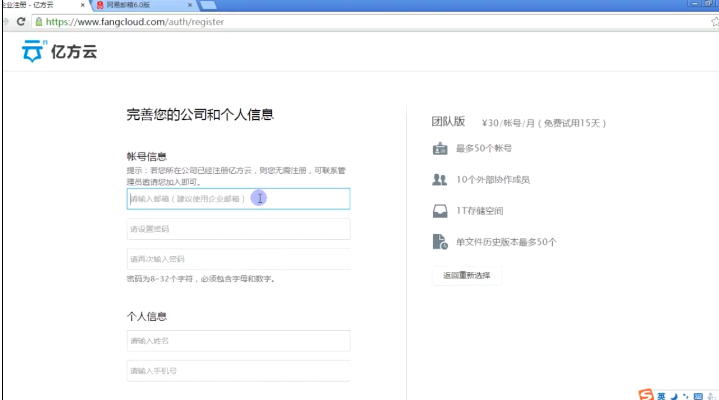Screen dimensions: 719x400
Task: Click the moon icon in the Sogou toolbar
Action: point(674,396)
